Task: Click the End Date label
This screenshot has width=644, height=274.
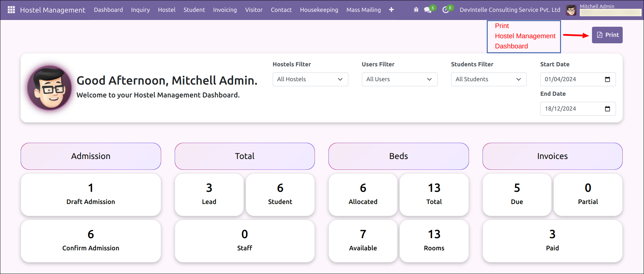Action: point(553,94)
